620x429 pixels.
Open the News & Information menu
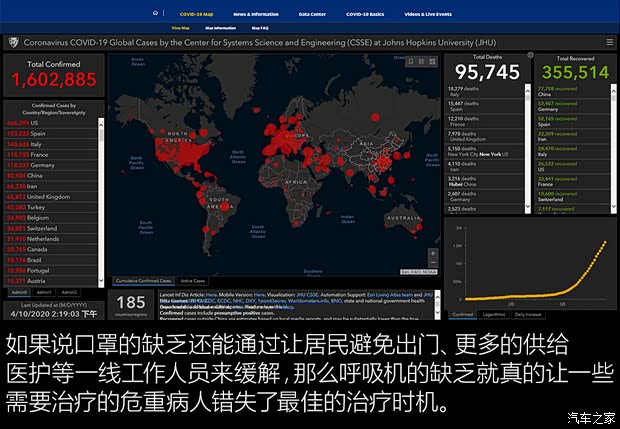(255, 15)
